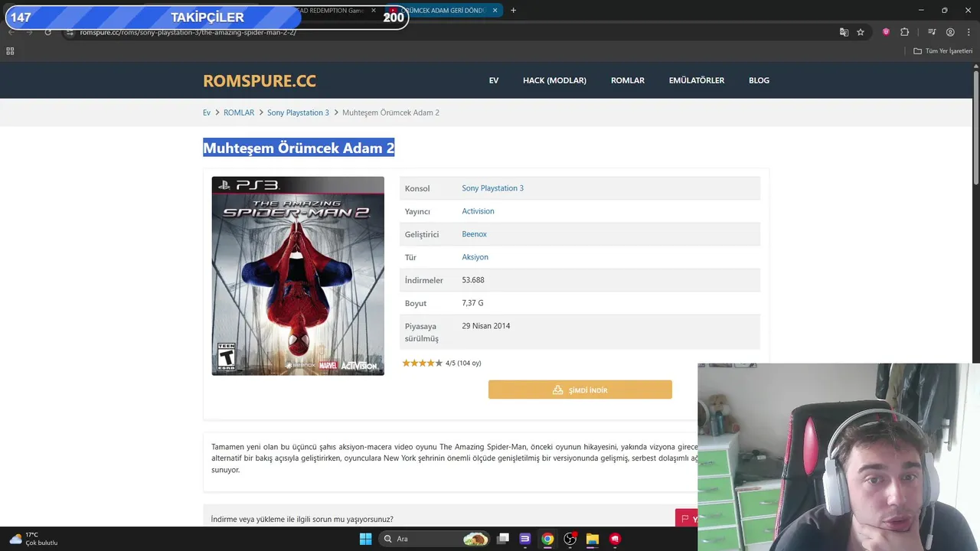Click the pink shield extension icon
Screen dimensions: 980x551
(886, 32)
